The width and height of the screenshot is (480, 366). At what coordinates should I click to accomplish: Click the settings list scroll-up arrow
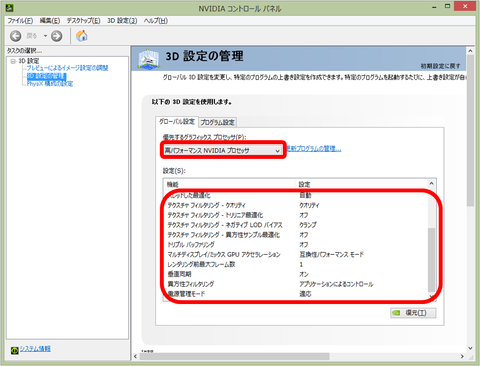pos(431,184)
